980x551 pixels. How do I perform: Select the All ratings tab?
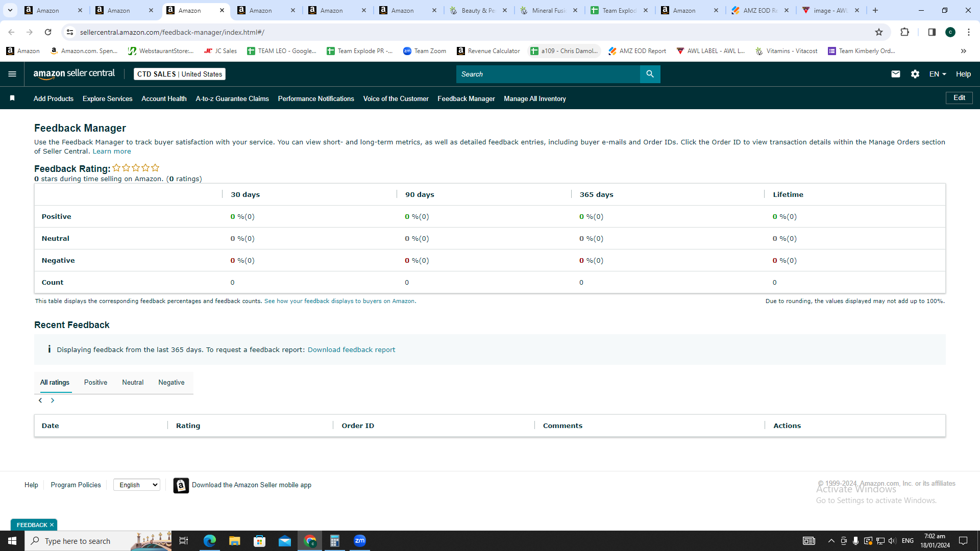coord(55,383)
